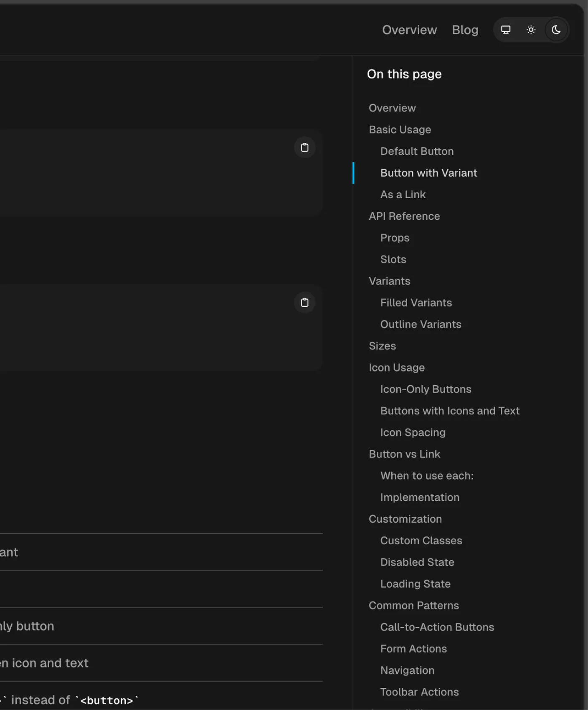Viewport: 588px width, 710px height.
Task: Go to Default Button section
Action: tap(417, 152)
